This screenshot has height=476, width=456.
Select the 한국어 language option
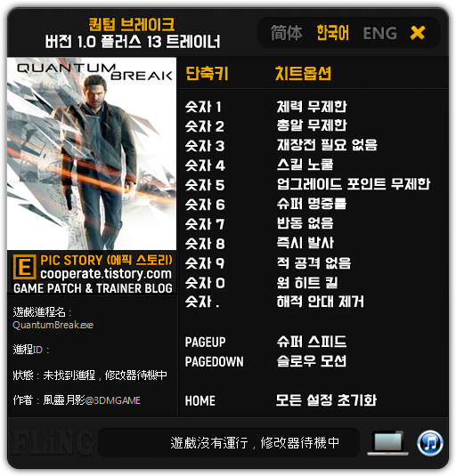[x=333, y=33]
